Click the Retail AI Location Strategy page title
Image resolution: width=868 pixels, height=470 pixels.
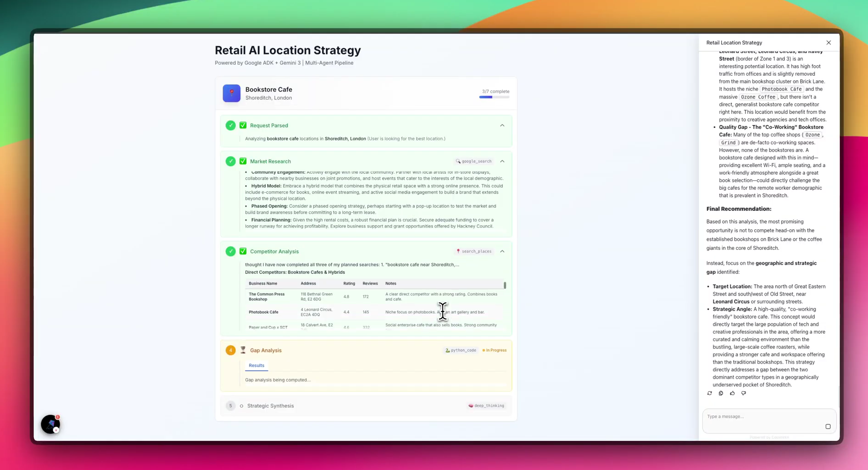(288, 50)
